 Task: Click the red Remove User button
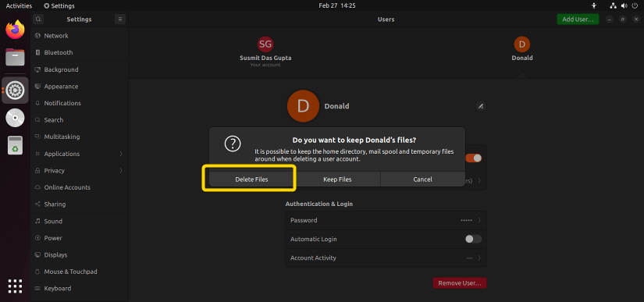tap(460, 283)
